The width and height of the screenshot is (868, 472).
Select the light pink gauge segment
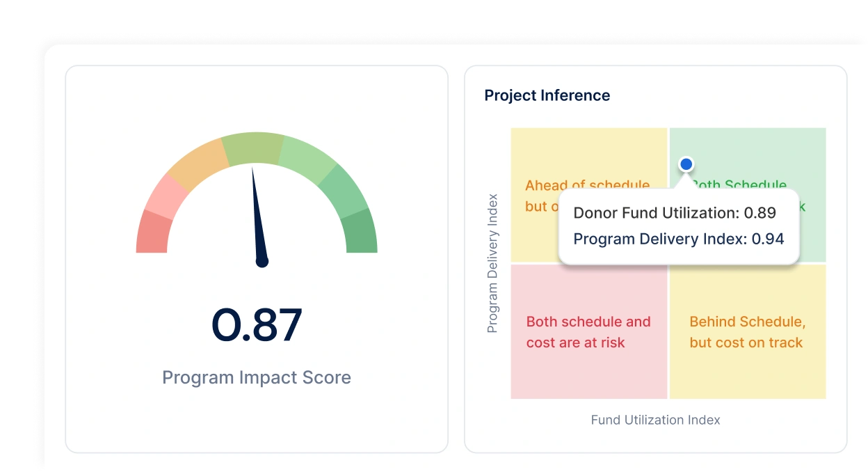click(x=166, y=194)
